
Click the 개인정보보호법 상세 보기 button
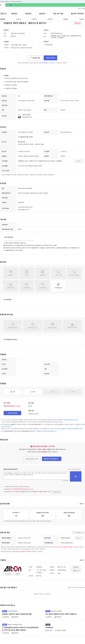32,459
